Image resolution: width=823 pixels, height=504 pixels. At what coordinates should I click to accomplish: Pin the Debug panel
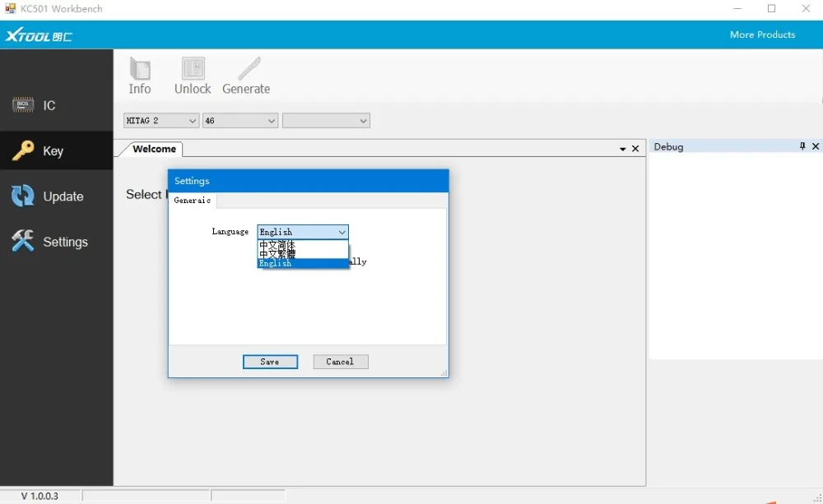(802, 146)
